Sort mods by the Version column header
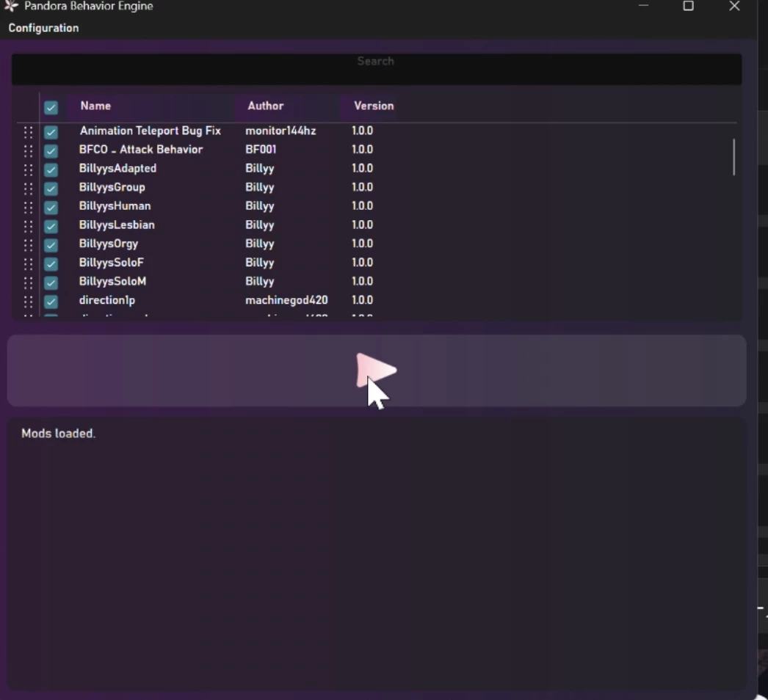The width and height of the screenshot is (768, 700). click(x=374, y=106)
